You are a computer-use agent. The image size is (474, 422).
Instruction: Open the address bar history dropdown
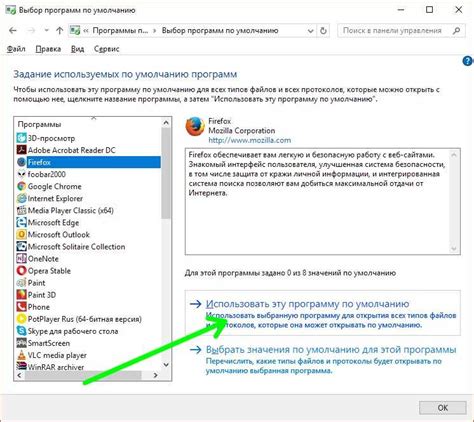(x=310, y=31)
